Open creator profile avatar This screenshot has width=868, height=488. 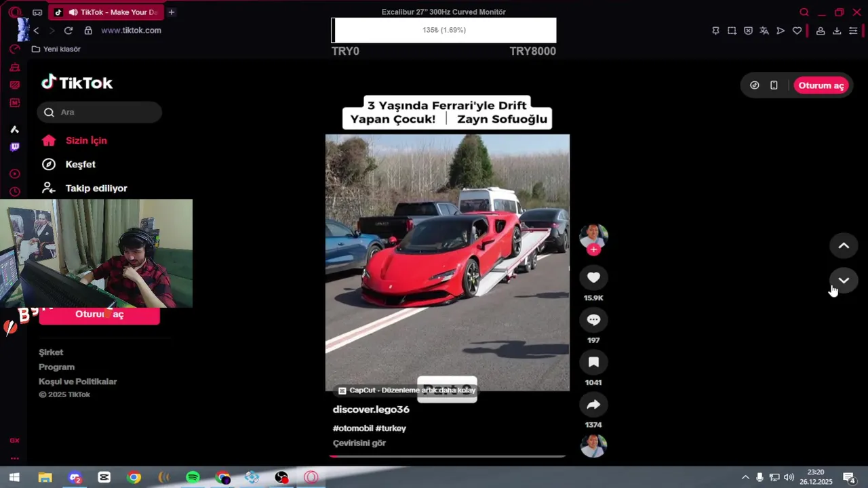(x=593, y=235)
